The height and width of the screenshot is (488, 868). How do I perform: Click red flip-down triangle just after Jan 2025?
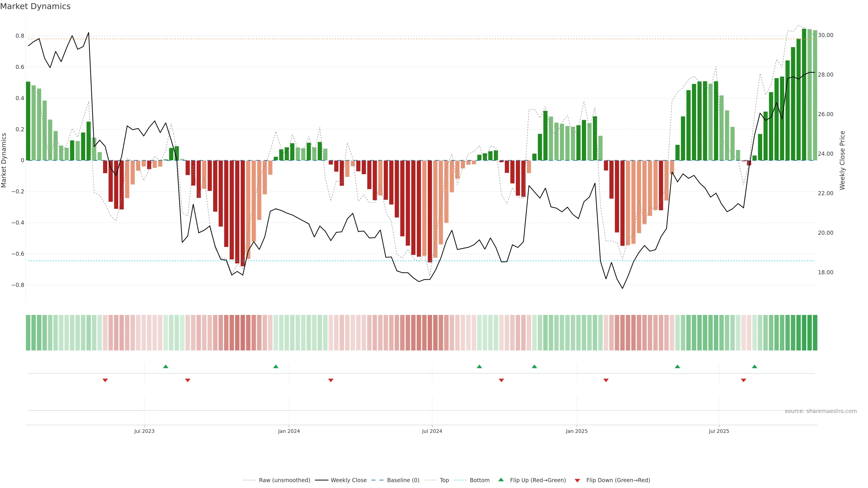tap(606, 380)
